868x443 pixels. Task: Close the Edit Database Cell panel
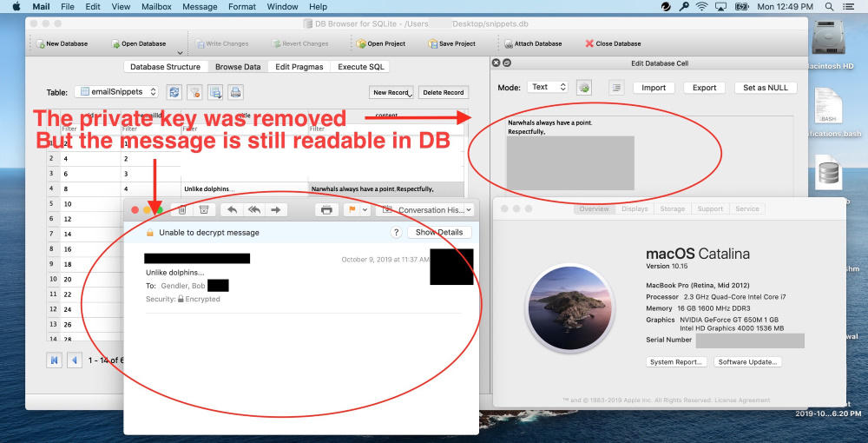pos(496,63)
